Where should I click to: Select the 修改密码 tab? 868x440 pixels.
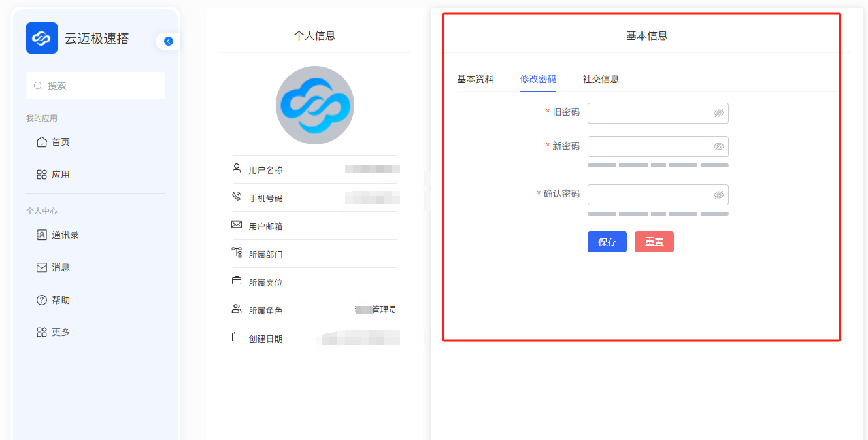pyautogui.click(x=538, y=79)
